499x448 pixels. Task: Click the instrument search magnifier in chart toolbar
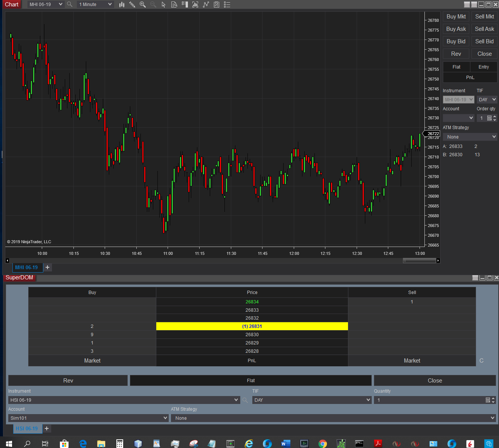(70, 5)
